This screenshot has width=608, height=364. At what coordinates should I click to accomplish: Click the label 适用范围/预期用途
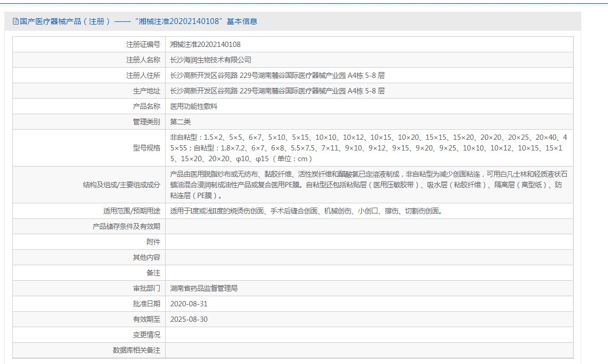pyautogui.click(x=131, y=211)
